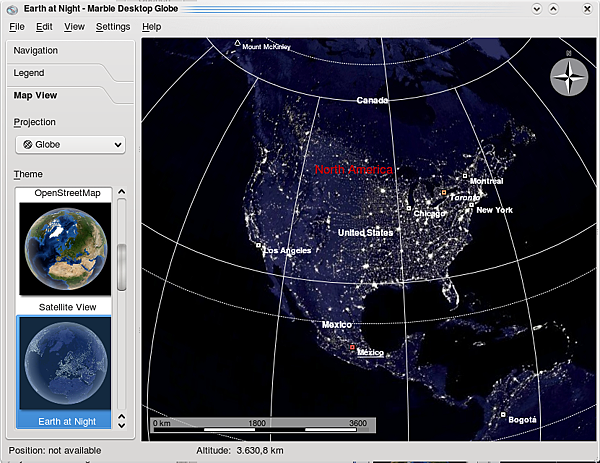Click the theme list scrollbar handle

(x=122, y=267)
